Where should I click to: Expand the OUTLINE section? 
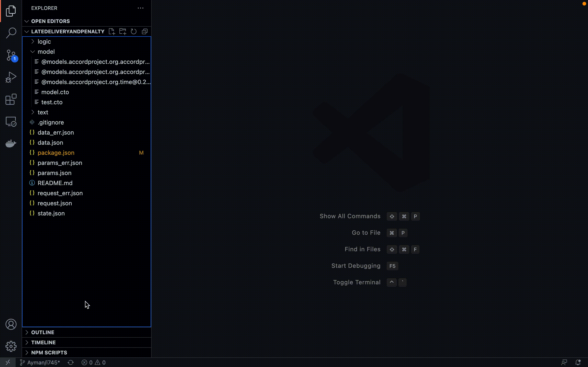pos(43,332)
